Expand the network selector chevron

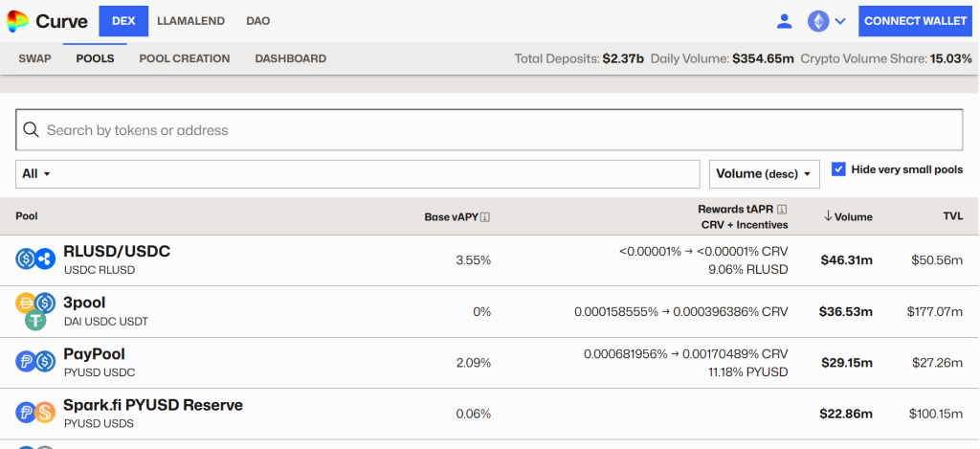(840, 21)
